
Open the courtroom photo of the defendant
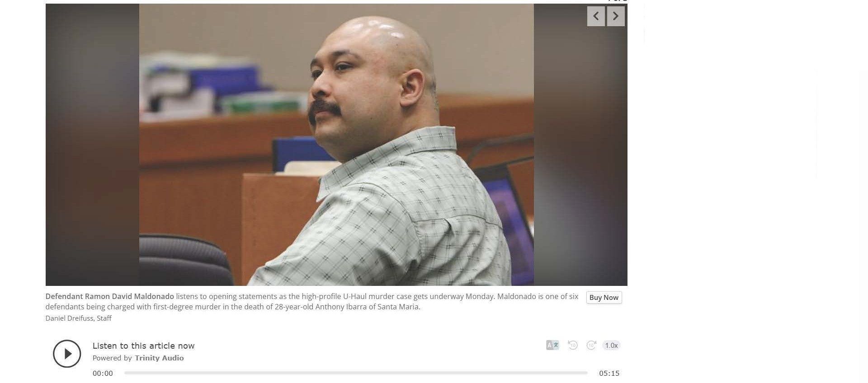[336, 145]
